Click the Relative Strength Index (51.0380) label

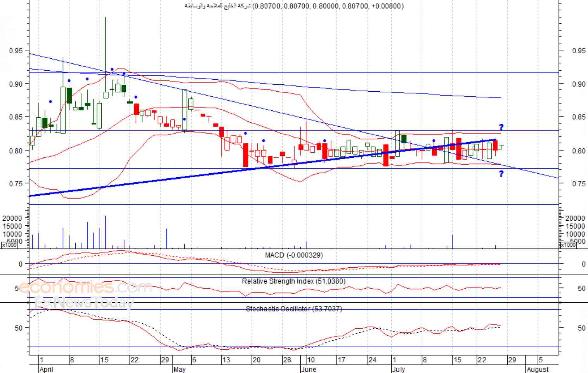point(293,281)
